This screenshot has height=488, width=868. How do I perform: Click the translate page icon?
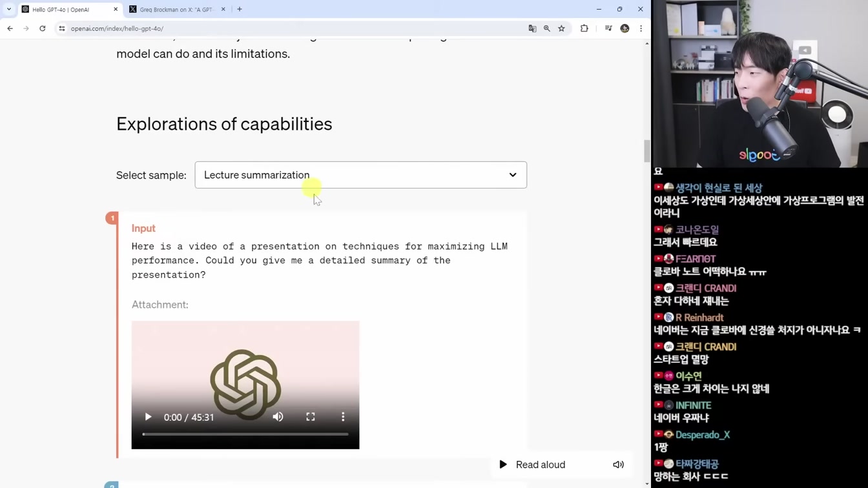pyautogui.click(x=532, y=28)
